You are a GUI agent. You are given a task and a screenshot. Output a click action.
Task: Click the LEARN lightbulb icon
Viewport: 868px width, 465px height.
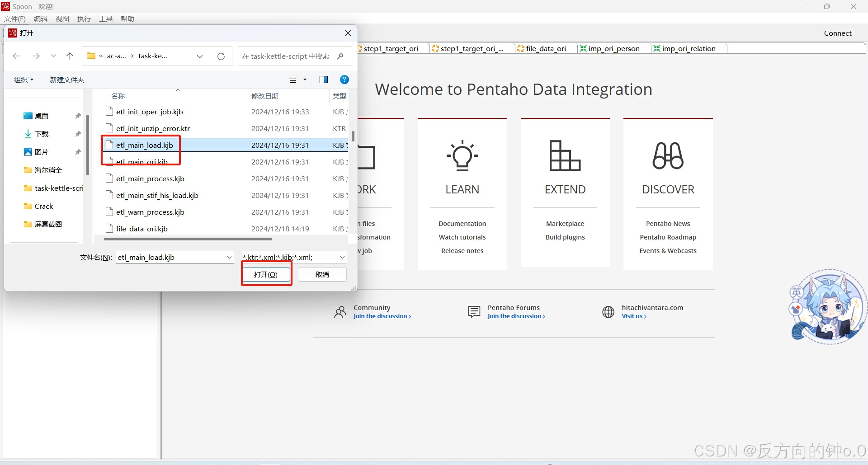[462, 155]
